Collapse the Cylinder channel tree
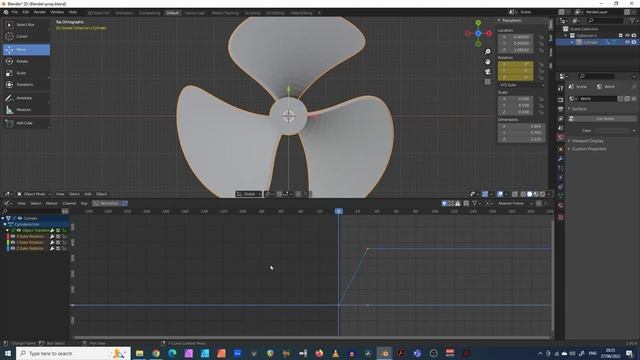The width and height of the screenshot is (640, 360). point(3,218)
